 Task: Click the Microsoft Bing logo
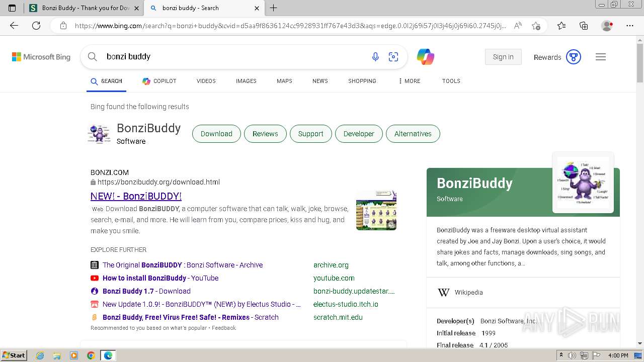point(41,57)
